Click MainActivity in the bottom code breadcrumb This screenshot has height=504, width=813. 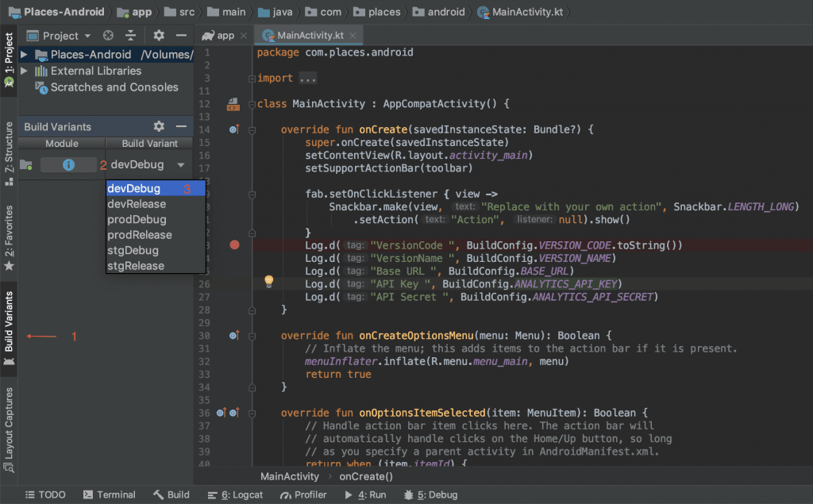[x=289, y=476]
